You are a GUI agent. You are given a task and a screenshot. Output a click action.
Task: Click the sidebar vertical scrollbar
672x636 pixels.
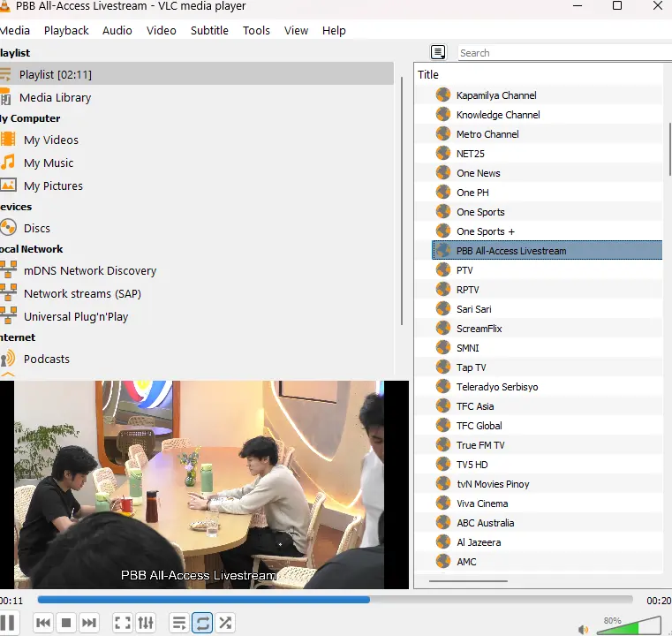pos(402,201)
